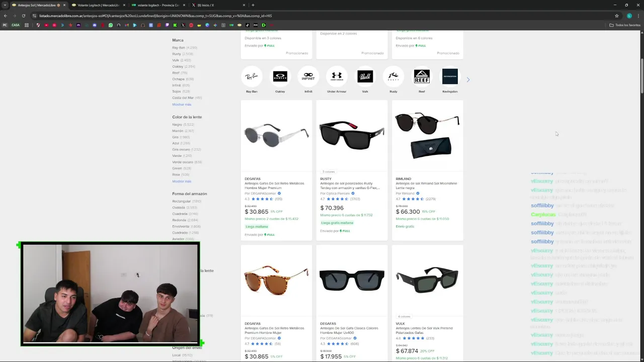Filter by Rusty brand in sidebar
This screenshot has height=362, width=644.
point(182,54)
